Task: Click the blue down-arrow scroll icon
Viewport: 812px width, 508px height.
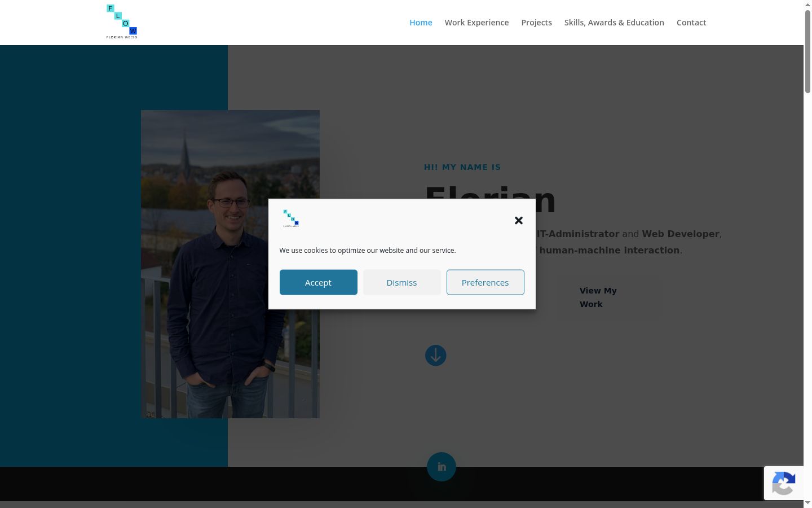Action: pyautogui.click(x=435, y=356)
